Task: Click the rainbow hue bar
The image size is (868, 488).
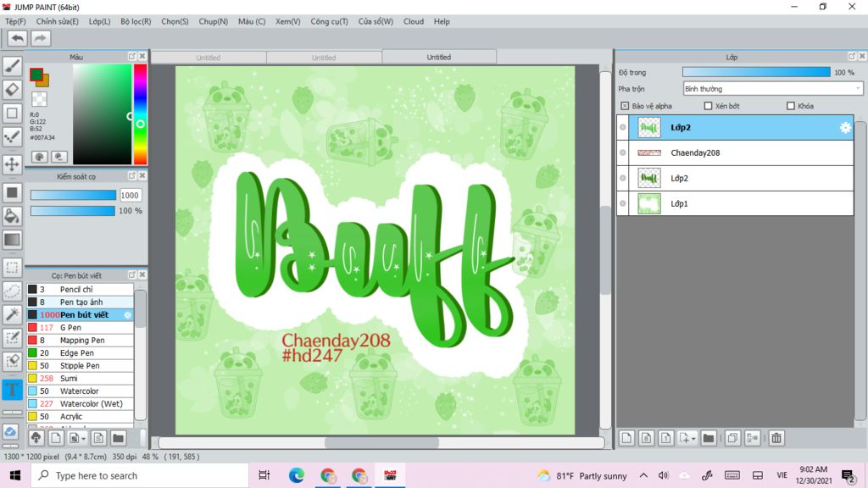Action: click(140, 114)
